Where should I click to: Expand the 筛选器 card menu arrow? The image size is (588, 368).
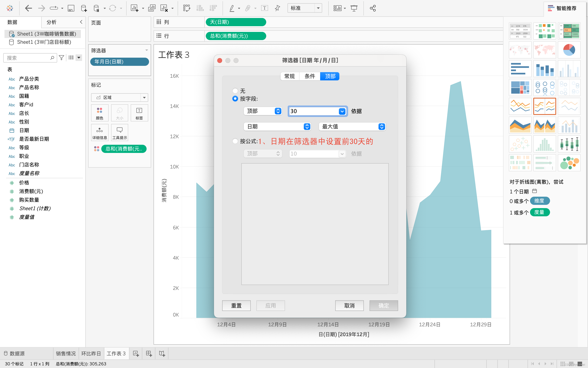(147, 50)
